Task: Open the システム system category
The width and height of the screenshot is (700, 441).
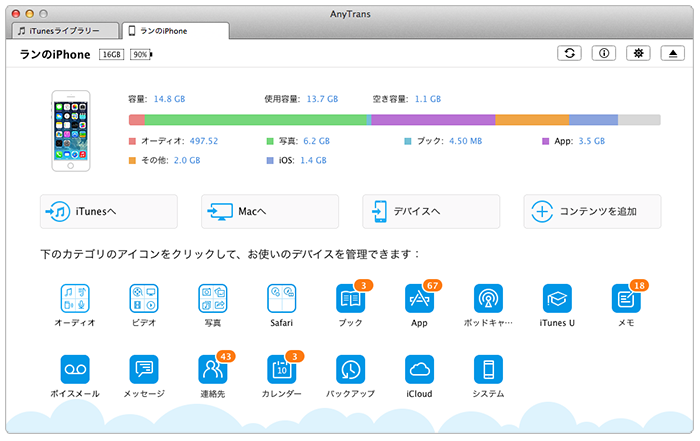Action: tap(488, 369)
